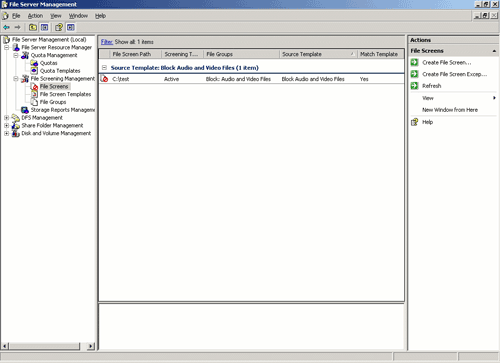Image resolution: width=500 pixels, height=363 pixels.
Task: Open the Help menu
Action: pyautogui.click(x=100, y=16)
